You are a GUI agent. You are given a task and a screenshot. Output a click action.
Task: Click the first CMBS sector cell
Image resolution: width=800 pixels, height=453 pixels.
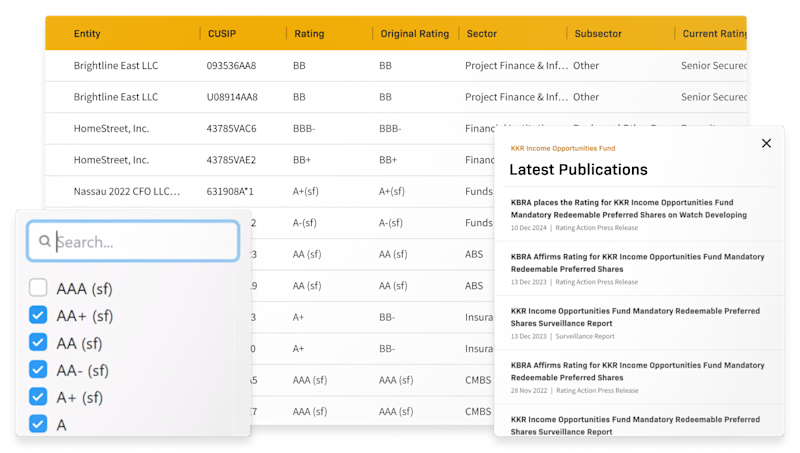click(478, 380)
